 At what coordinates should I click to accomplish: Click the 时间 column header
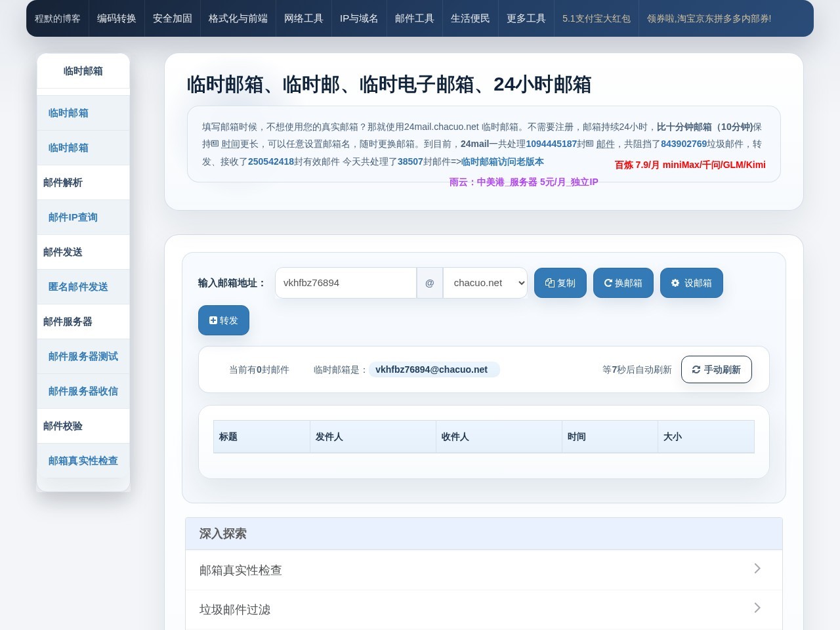610,436
